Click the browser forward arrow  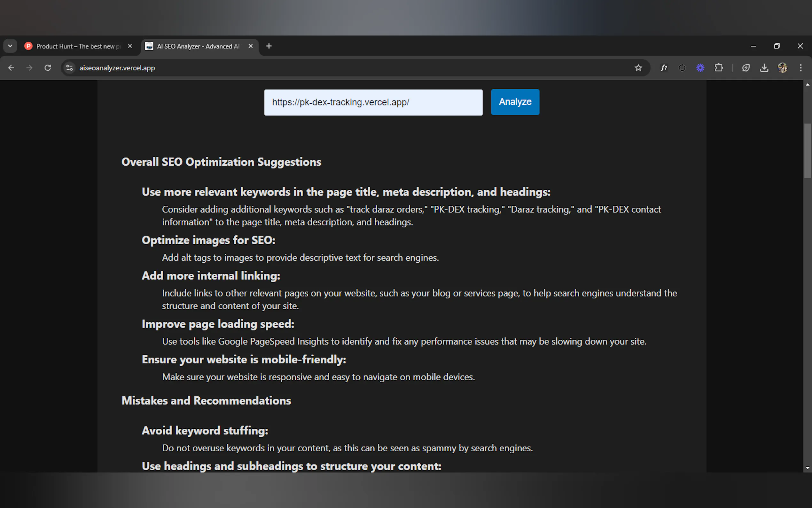pos(29,68)
